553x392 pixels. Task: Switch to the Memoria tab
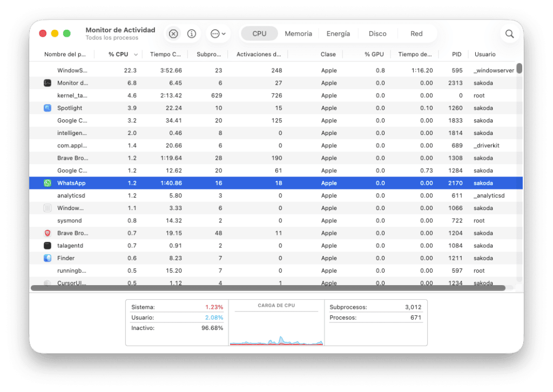[x=298, y=33]
